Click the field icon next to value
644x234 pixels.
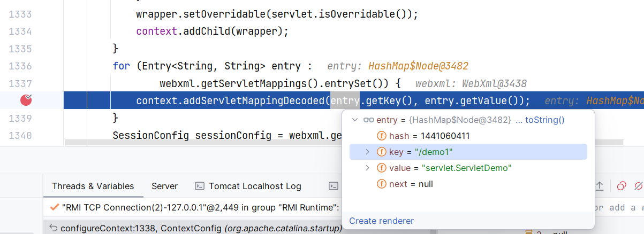click(x=382, y=168)
